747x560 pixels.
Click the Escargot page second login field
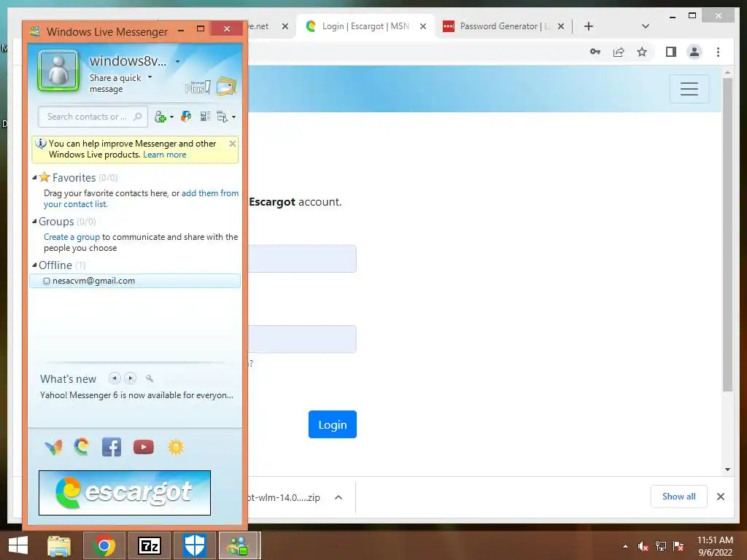302,339
